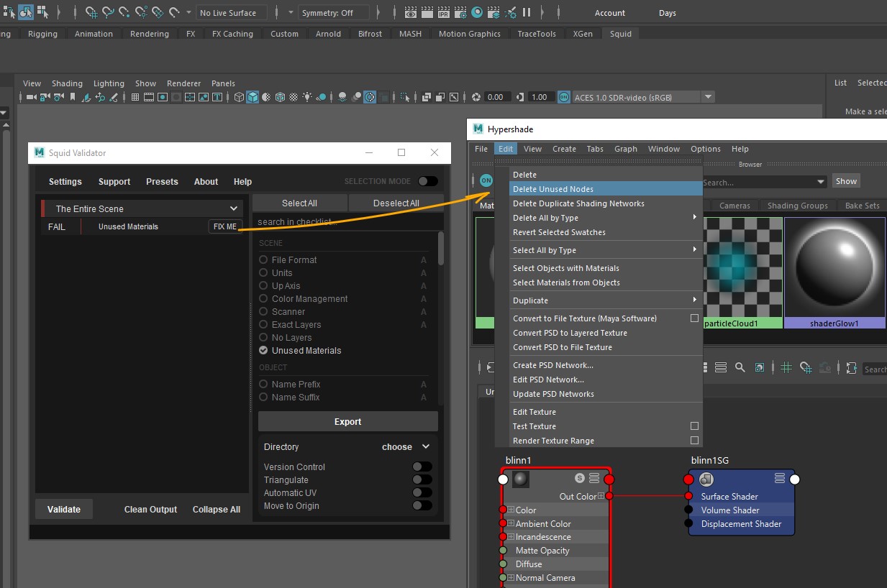The image size is (887, 588).
Task: Click the viewport exposure icon left of 0.00
Action: (x=476, y=97)
